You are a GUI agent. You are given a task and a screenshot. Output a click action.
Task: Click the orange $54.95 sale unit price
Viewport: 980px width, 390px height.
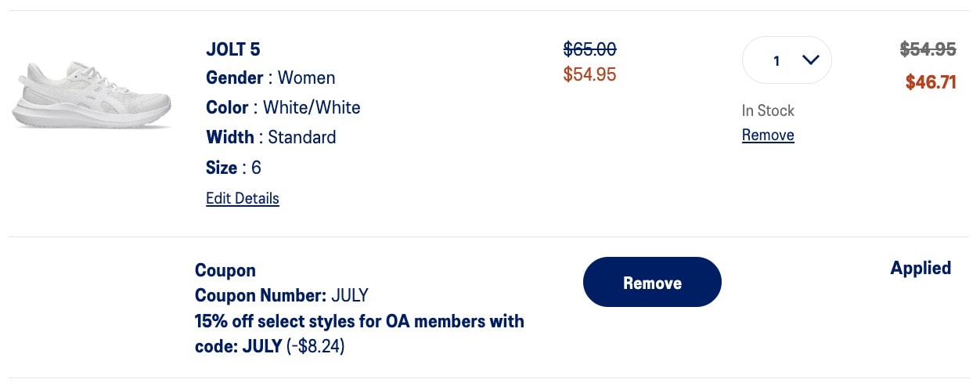point(590,74)
